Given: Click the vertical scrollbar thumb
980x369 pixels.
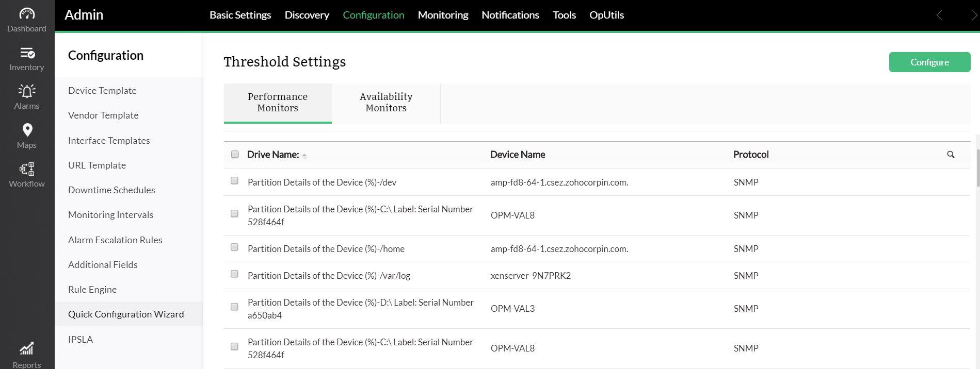Looking at the screenshot, I should [x=977, y=167].
